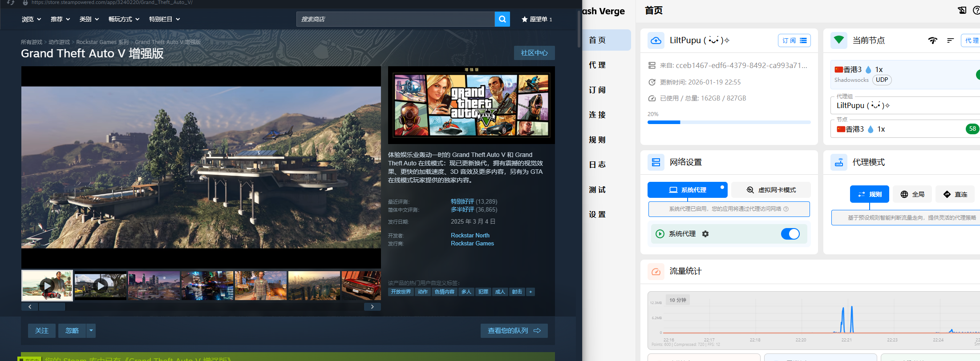Click the update time refresh icon

pyautogui.click(x=652, y=82)
